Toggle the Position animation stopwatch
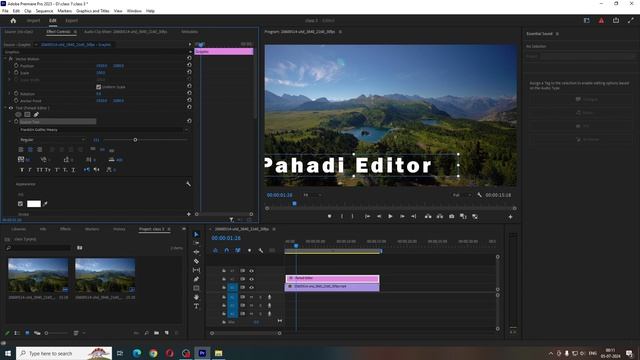 point(16,66)
